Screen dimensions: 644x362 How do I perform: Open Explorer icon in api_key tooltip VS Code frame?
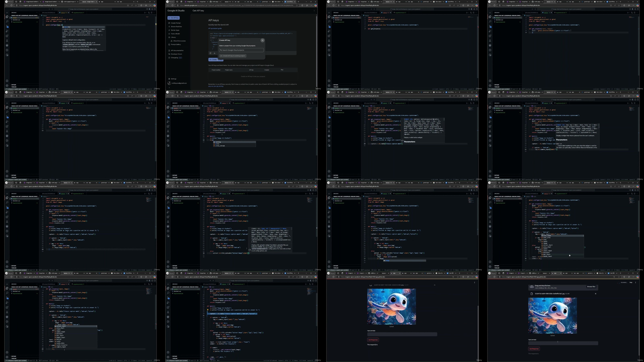7,17
